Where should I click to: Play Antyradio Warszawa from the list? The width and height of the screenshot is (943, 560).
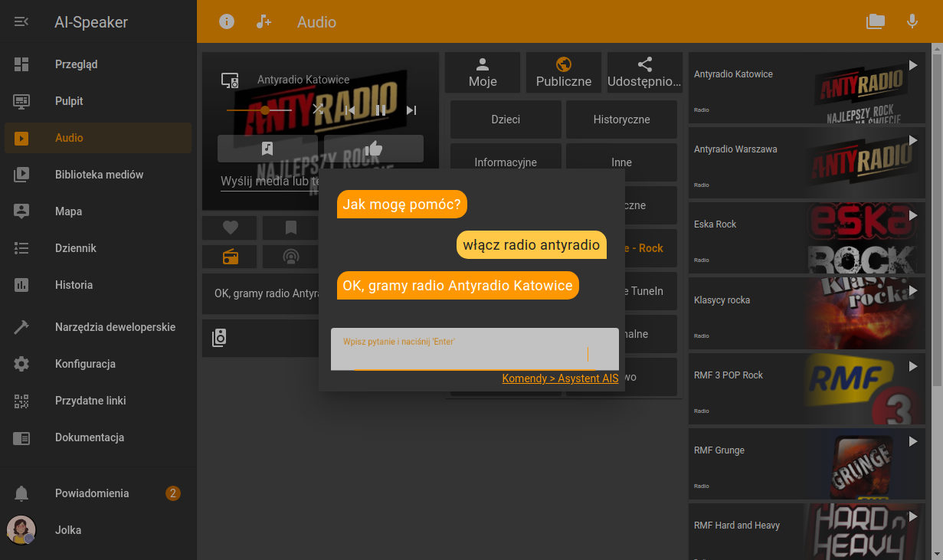pos(913,140)
